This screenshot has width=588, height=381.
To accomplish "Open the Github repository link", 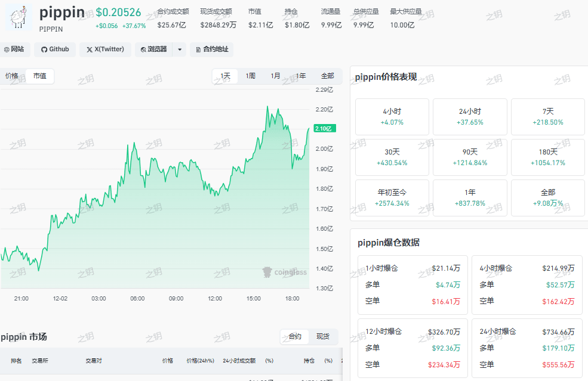I will point(55,49).
